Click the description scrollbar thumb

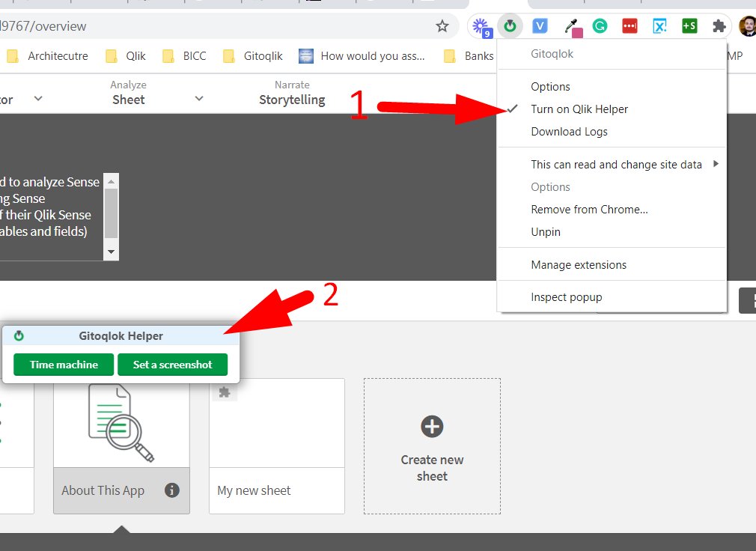click(111, 213)
